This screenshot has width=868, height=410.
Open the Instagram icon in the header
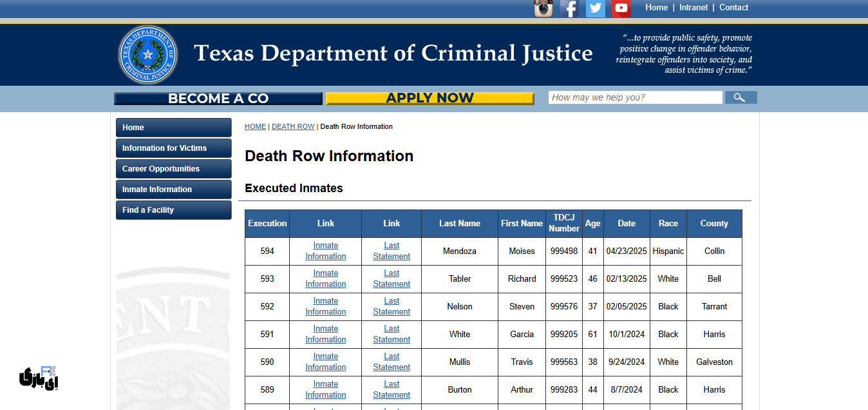tap(543, 8)
